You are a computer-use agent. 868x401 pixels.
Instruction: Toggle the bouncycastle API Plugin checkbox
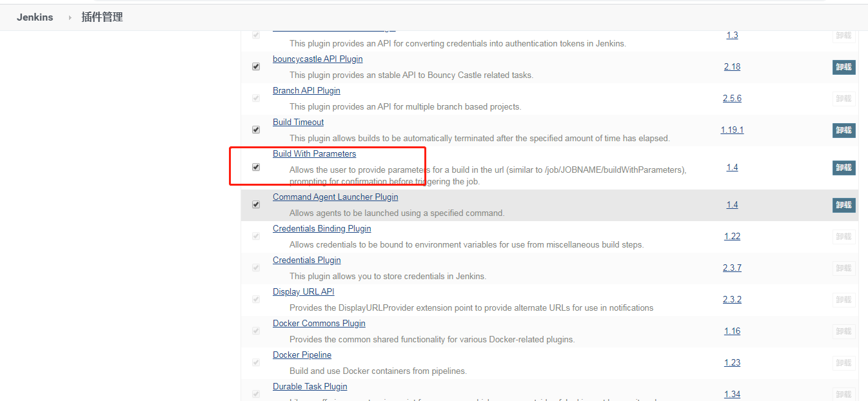(x=256, y=66)
